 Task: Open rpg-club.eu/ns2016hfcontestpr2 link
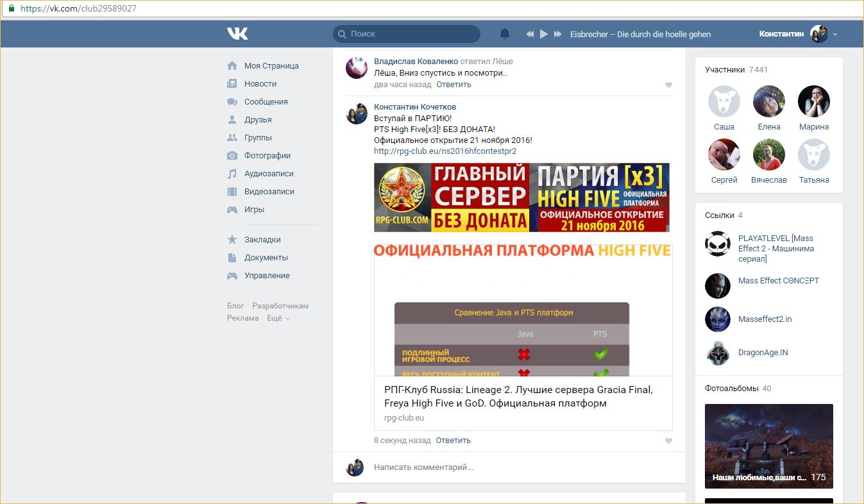pyautogui.click(x=445, y=151)
